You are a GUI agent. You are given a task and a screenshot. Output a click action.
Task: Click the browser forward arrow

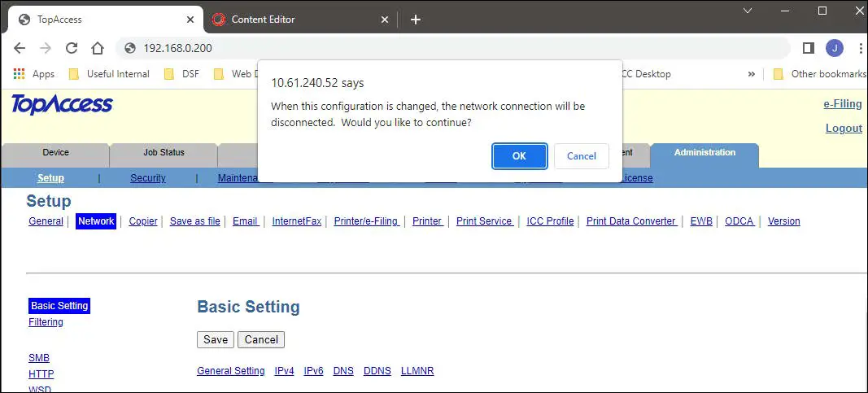(46, 48)
